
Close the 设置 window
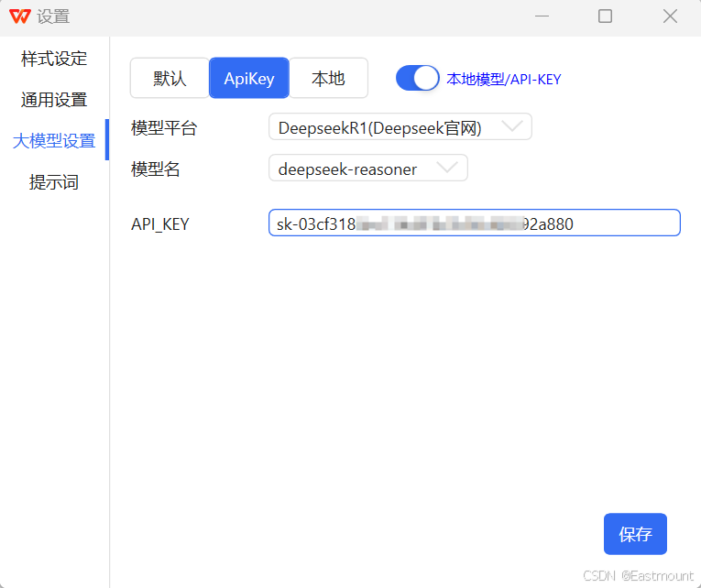coord(670,16)
